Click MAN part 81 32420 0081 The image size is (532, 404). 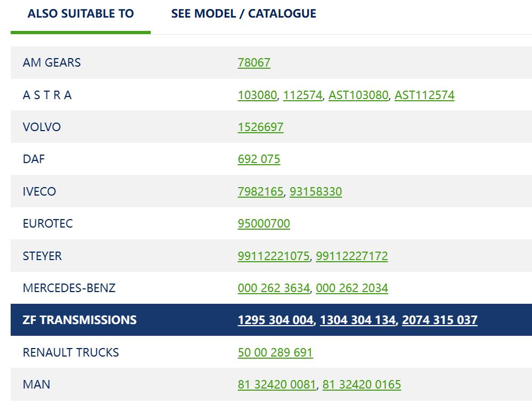tap(276, 385)
